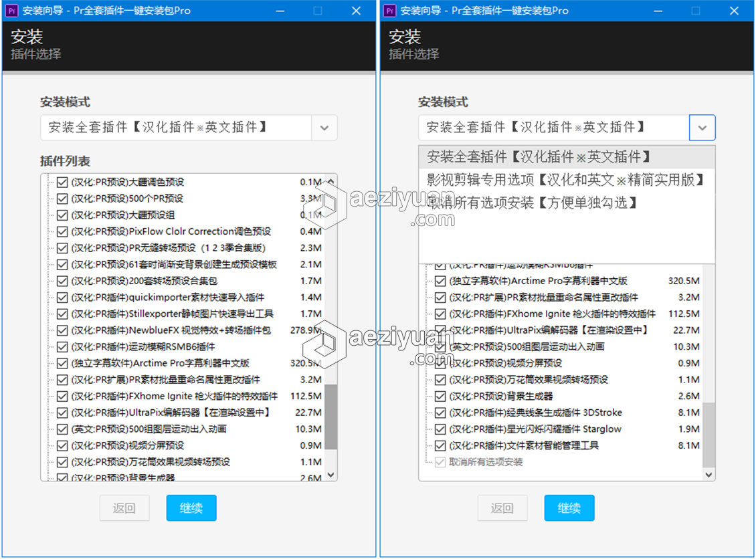Viewport: 756px width, 559px height.
Task: Click the Pr app icon in right window title bar
Action: coord(389,11)
